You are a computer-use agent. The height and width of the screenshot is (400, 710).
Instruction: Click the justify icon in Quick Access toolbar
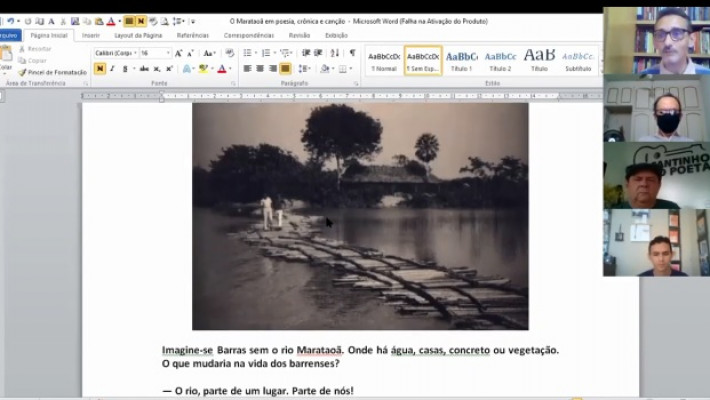[129, 21]
